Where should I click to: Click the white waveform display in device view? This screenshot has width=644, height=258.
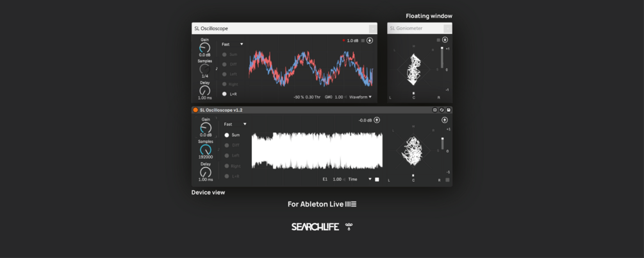point(317,150)
